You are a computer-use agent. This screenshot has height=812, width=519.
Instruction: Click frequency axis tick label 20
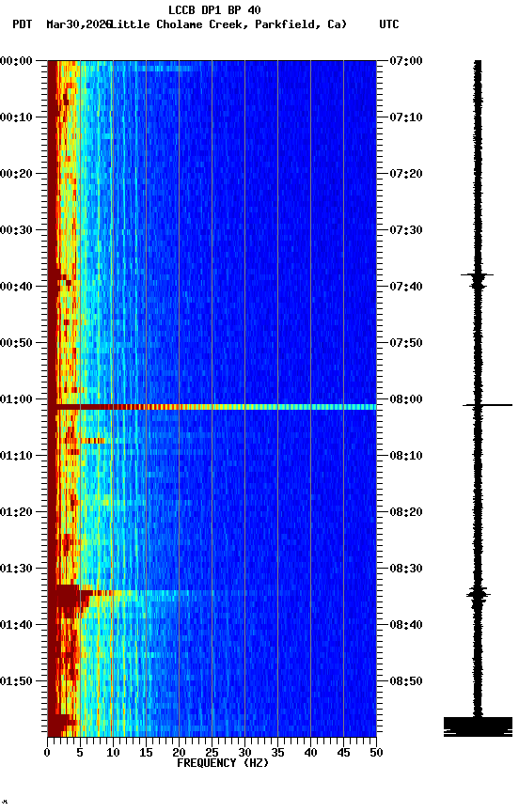(x=179, y=753)
